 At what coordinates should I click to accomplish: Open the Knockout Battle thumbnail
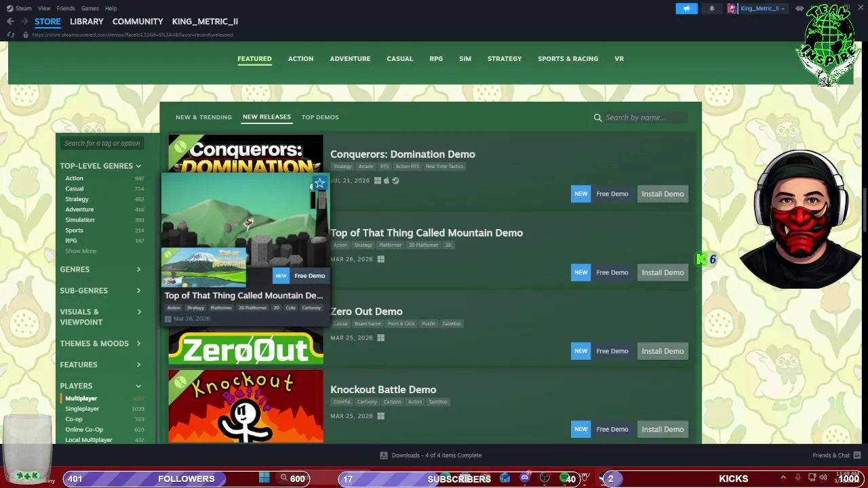click(x=245, y=406)
